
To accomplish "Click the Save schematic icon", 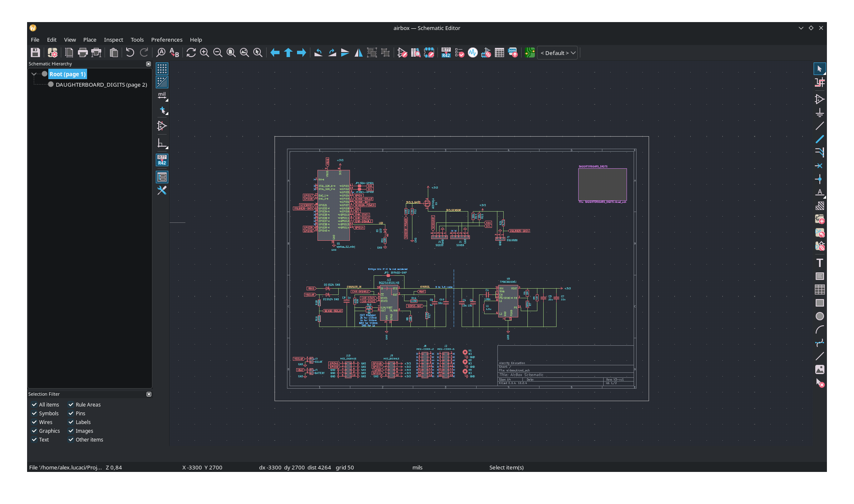I will (35, 52).
